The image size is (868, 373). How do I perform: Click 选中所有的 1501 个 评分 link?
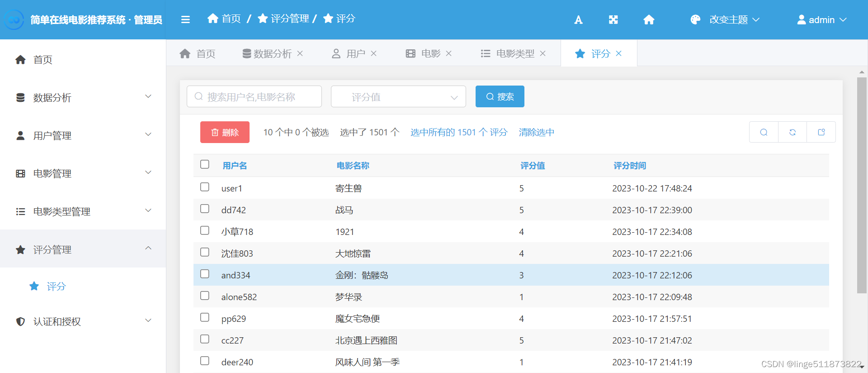pos(459,132)
